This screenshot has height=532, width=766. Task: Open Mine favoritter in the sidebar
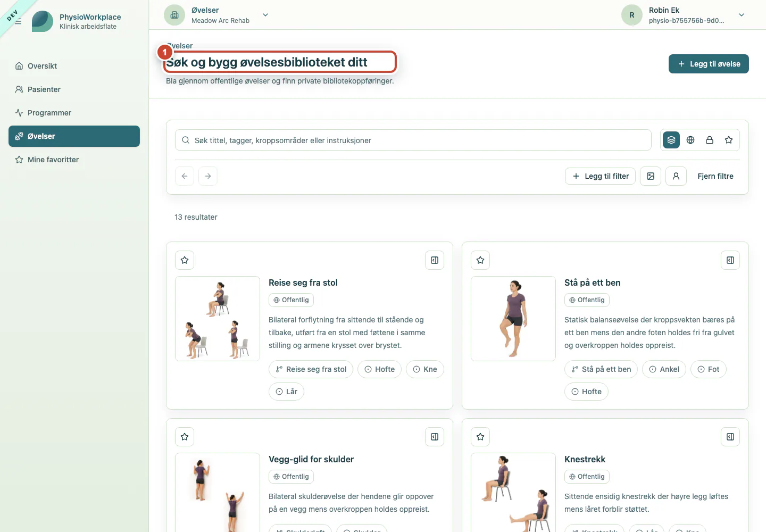(74, 160)
